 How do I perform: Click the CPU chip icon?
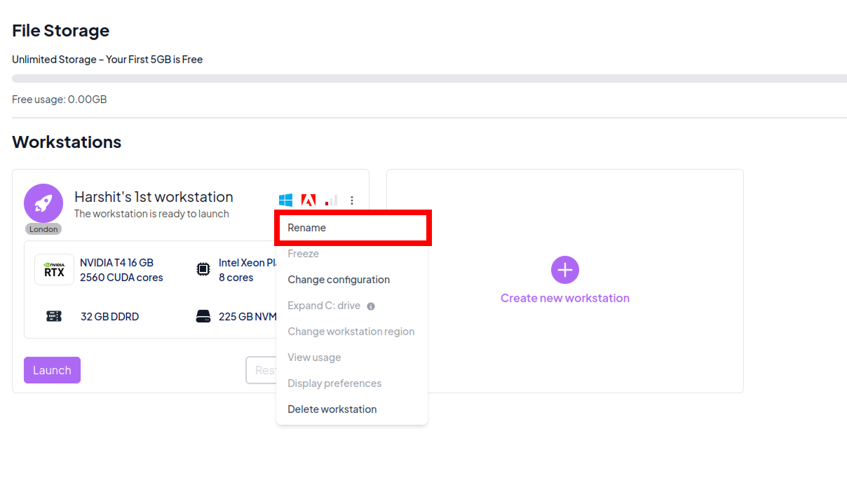[x=203, y=269]
